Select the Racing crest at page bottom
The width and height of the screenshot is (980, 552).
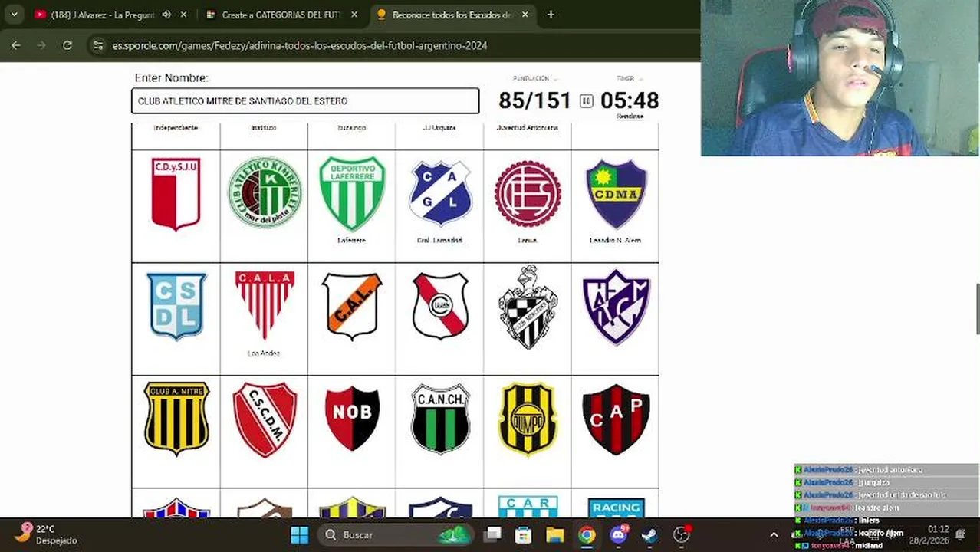click(616, 508)
